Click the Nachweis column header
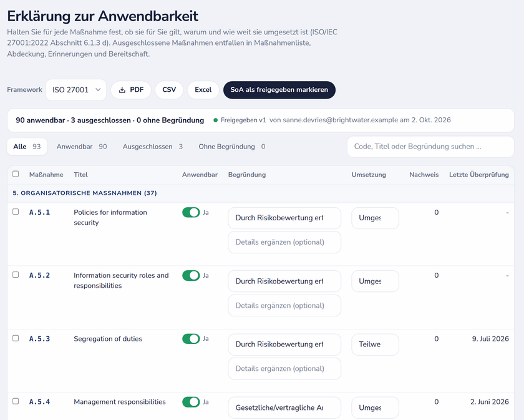 click(424, 175)
